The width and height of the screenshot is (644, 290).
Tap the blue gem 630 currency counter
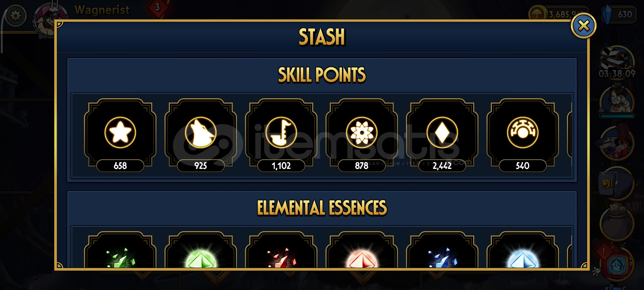point(619,14)
